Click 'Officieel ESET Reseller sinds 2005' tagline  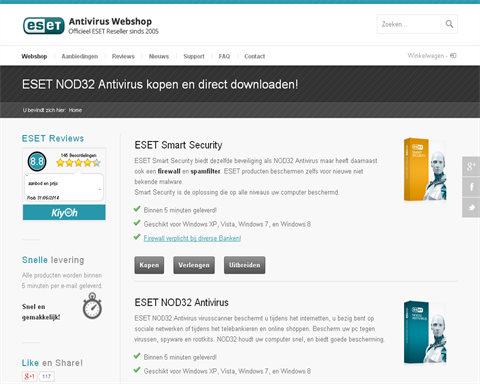tap(114, 31)
